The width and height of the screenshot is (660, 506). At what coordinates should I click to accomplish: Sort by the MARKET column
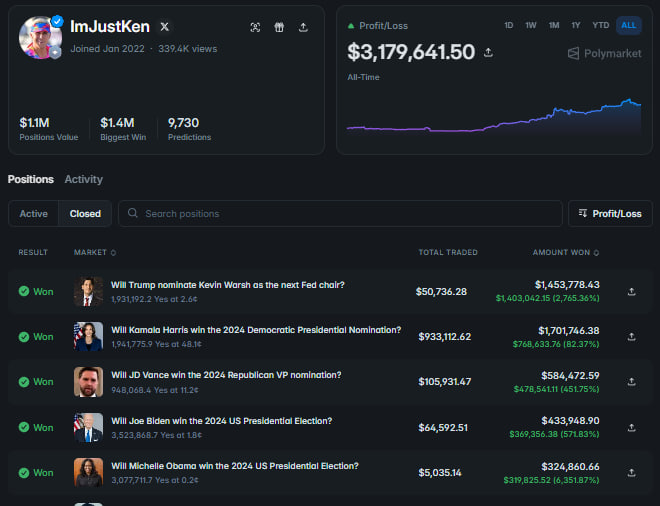click(95, 252)
